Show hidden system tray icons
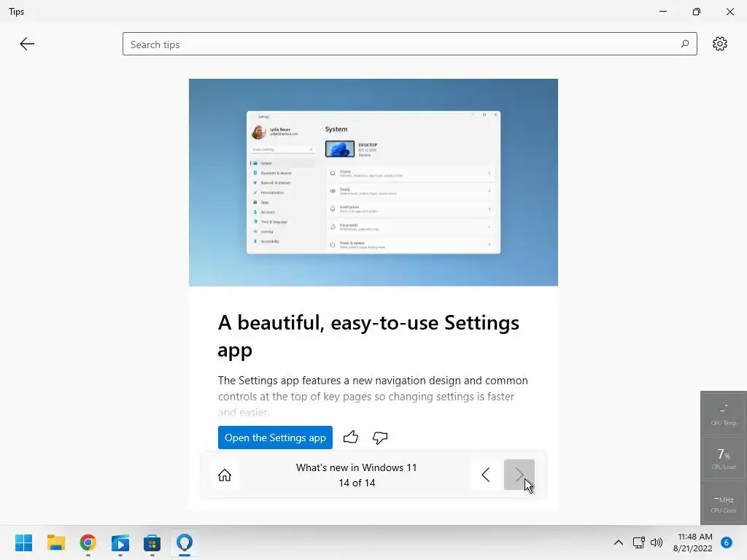Screen dimensions: 747x560 [619, 542]
